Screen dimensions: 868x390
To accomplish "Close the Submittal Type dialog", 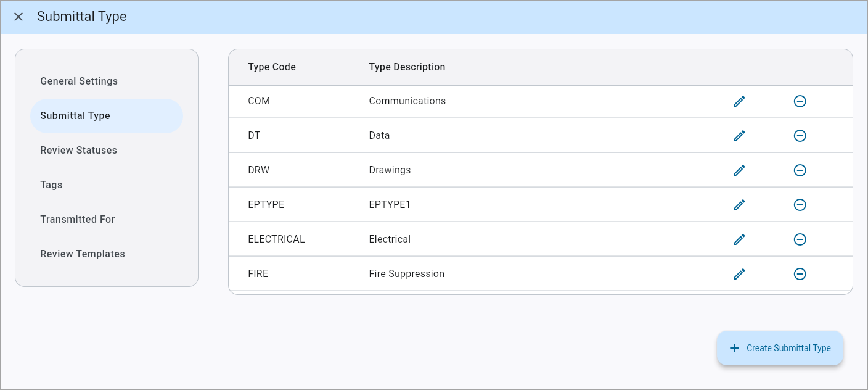I will [x=18, y=17].
